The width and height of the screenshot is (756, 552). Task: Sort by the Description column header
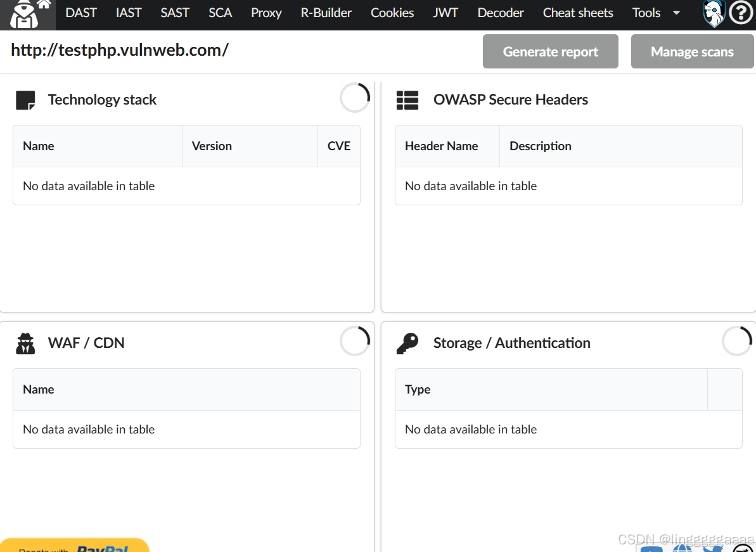point(621,146)
